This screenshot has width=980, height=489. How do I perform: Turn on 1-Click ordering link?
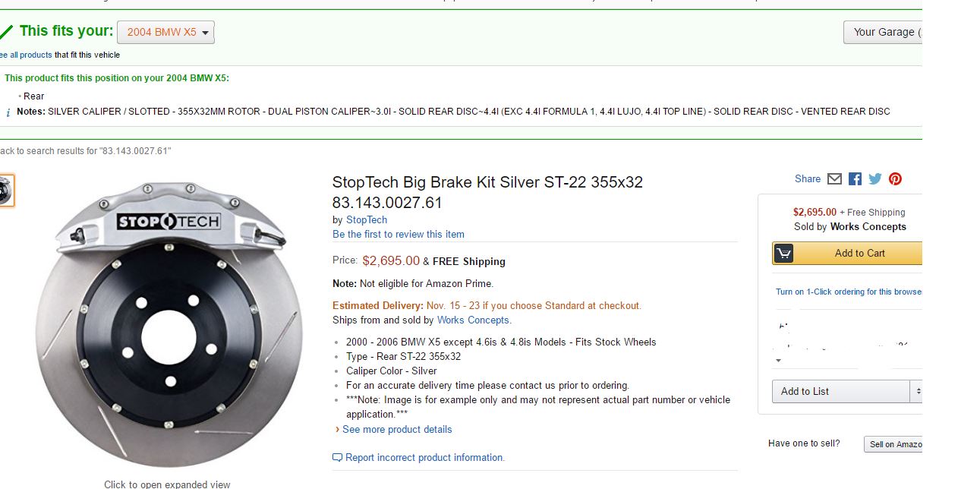(x=847, y=292)
